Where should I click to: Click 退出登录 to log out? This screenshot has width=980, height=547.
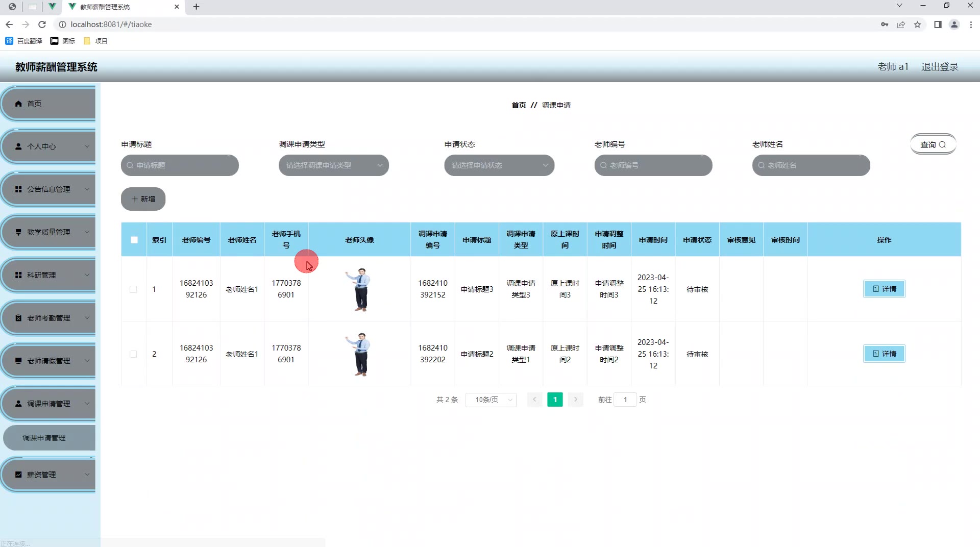pyautogui.click(x=940, y=67)
